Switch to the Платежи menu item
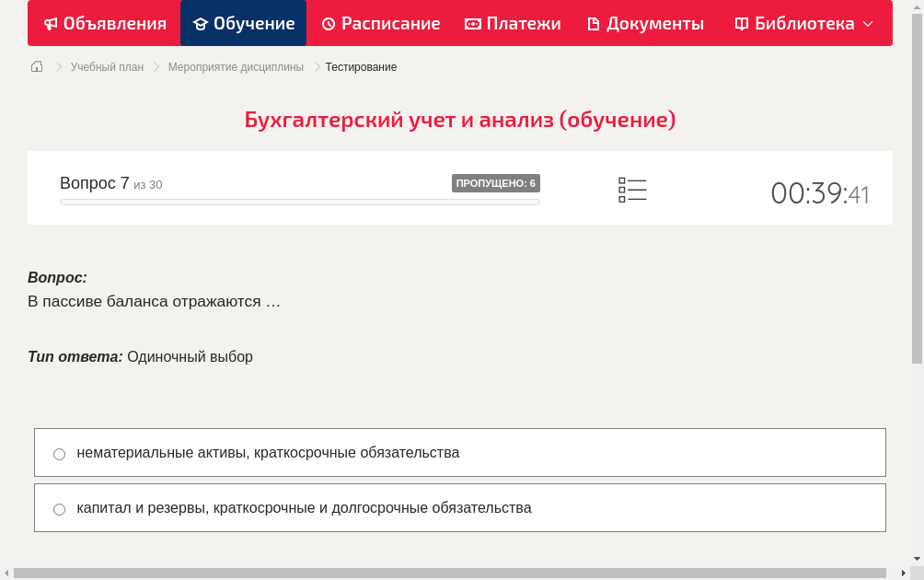This screenshot has width=924, height=580. (512, 23)
